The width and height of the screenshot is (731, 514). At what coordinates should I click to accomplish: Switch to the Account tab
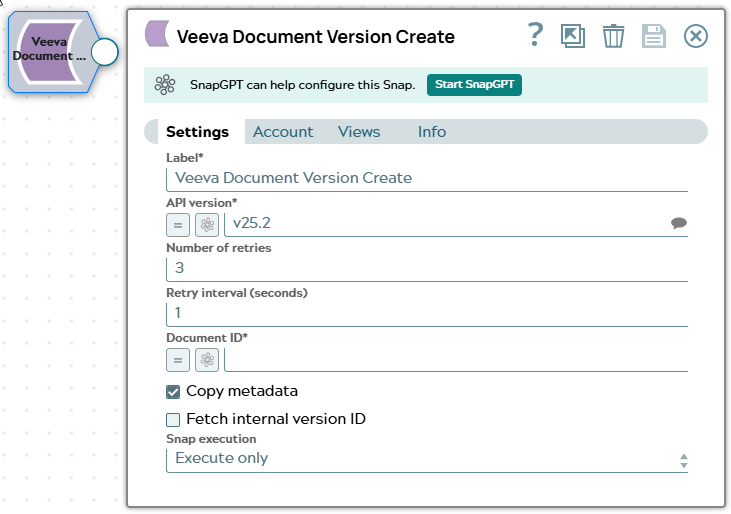point(283,132)
